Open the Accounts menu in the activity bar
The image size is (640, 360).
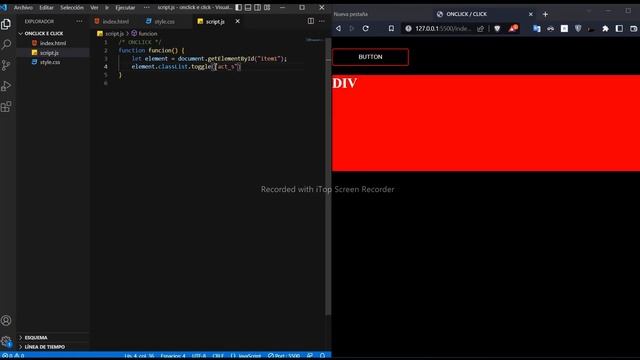tap(6, 321)
